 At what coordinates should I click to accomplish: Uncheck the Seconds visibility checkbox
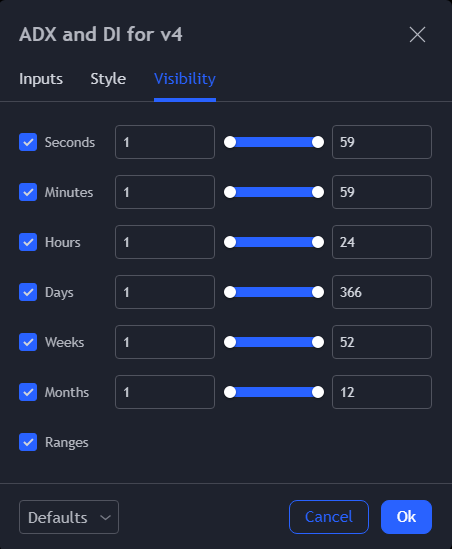click(x=28, y=142)
